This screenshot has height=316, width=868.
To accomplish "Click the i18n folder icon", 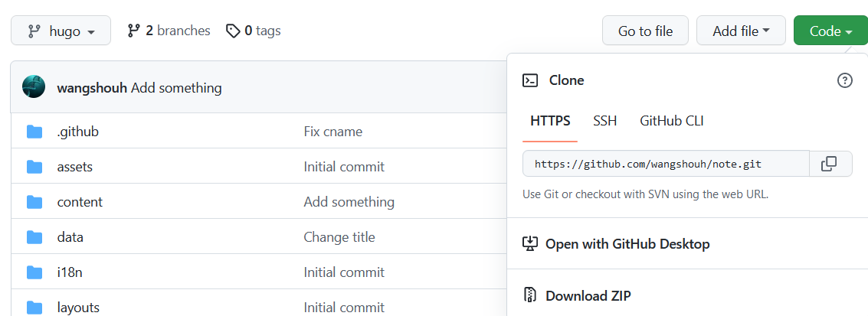I will pos(34,272).
